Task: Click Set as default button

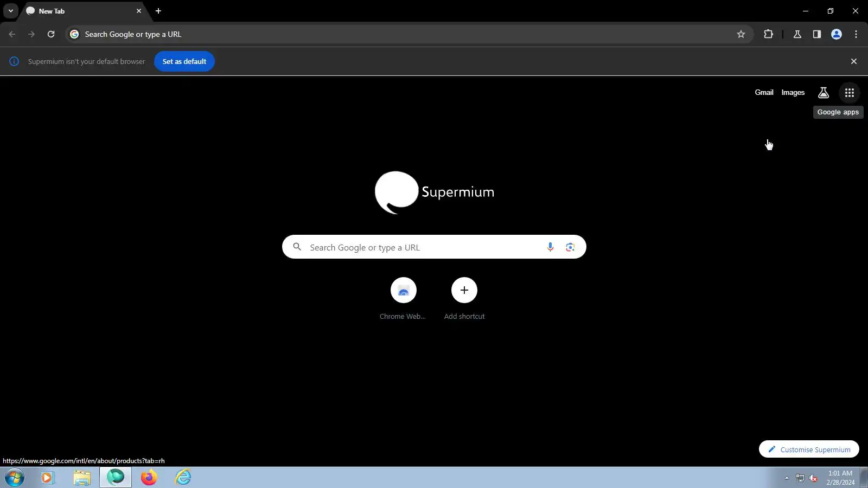Action: [x=184, y=61]
